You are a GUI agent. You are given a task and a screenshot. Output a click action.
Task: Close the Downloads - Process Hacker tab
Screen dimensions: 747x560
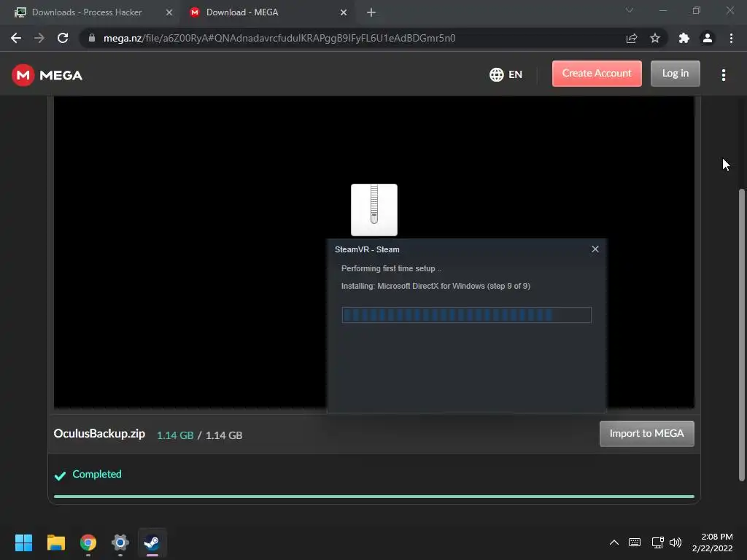tap(169, 12)
